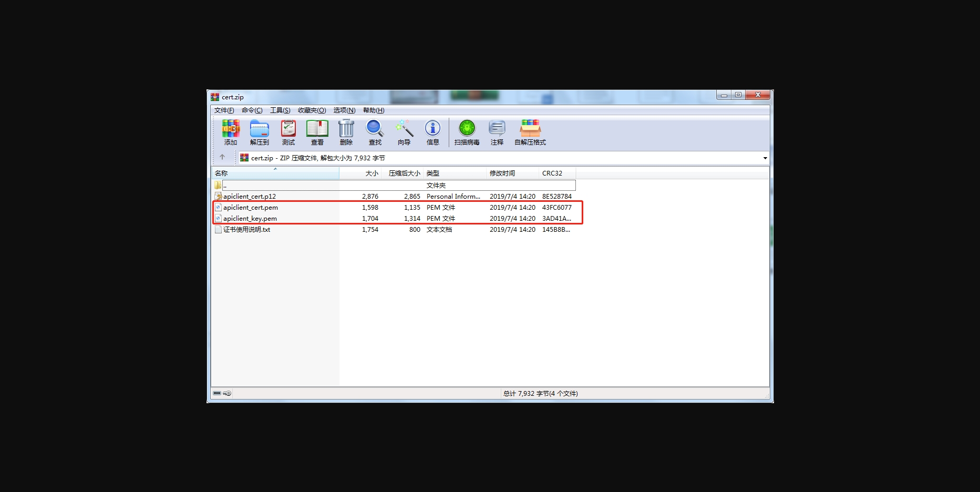
Task: Launch the Wizard (向导) wand icon
Action: [404, 132]
